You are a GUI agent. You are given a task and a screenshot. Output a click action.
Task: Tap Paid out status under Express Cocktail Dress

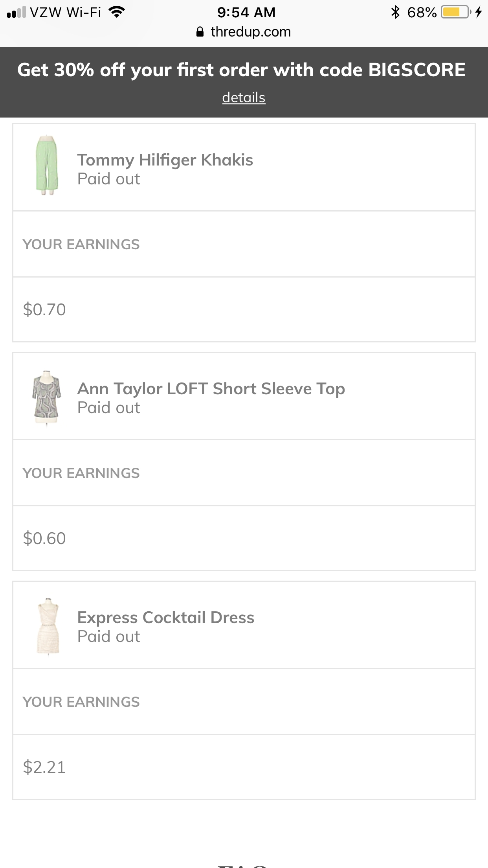coord(108,636)
